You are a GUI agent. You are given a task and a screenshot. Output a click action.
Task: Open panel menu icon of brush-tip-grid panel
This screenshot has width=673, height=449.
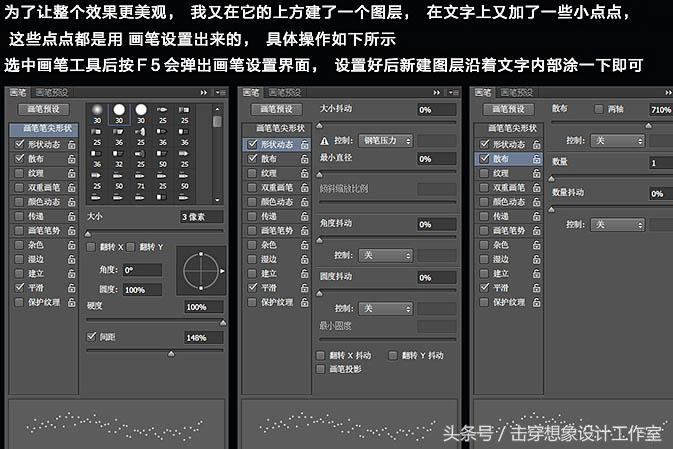221,92
